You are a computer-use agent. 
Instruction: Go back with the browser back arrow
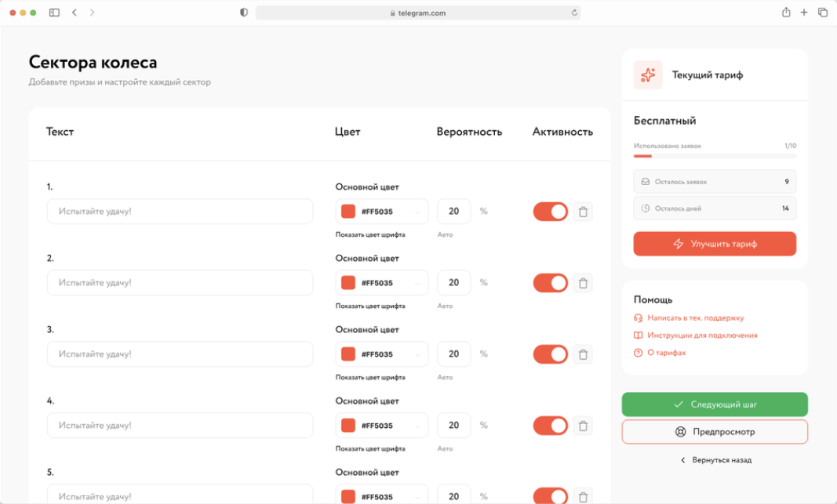pos(75,13)
